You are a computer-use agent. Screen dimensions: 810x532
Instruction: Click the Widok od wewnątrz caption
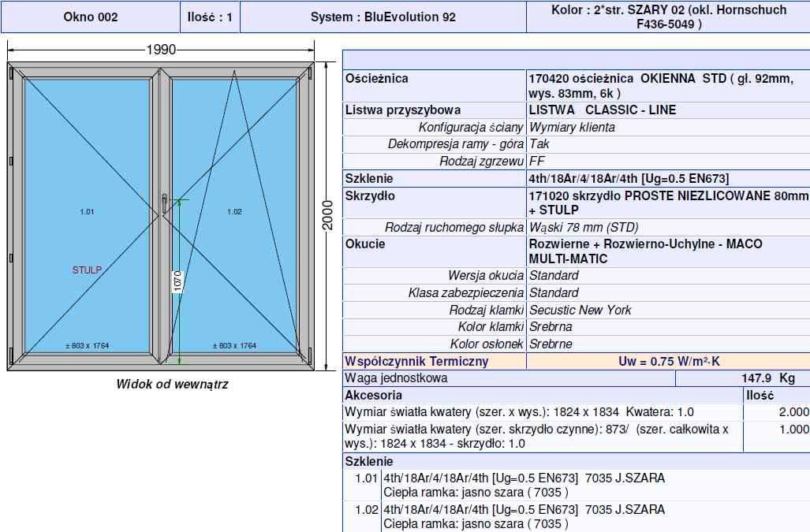point(172,385)
